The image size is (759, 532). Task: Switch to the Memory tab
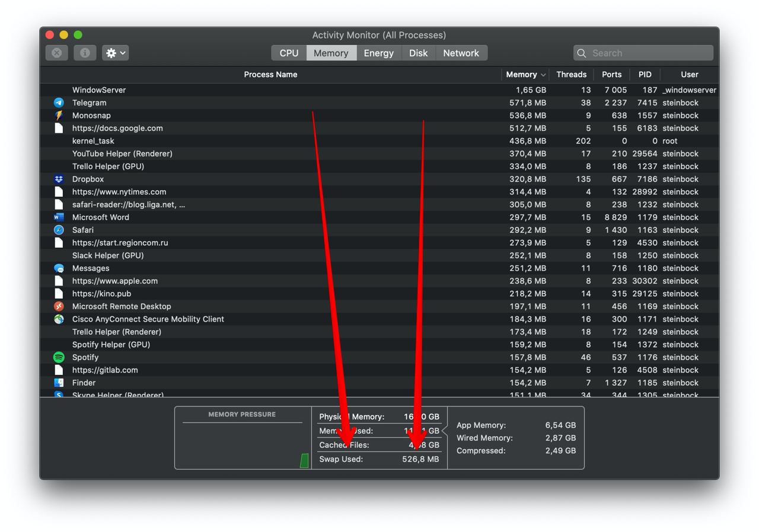pos(331,53)
